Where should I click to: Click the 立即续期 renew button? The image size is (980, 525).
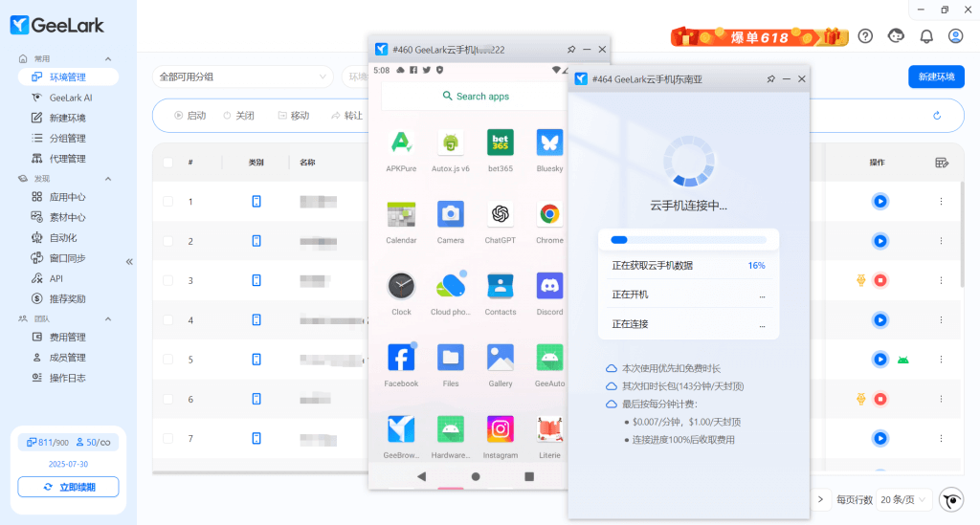click(x=68, y=487)
